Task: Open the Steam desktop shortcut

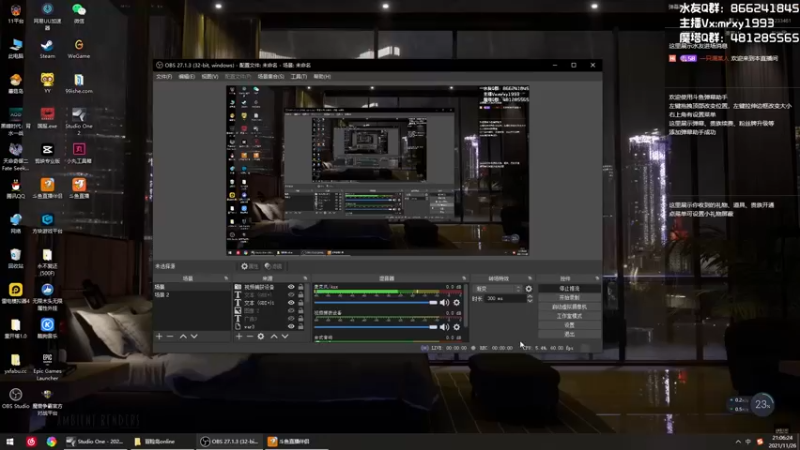Action: click(47, 49)
